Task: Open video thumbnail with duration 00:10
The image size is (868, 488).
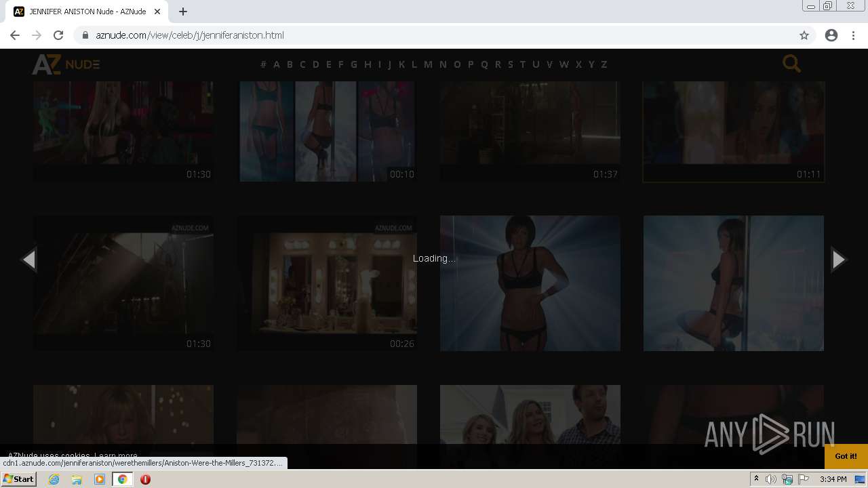Action: coord(327,131)
